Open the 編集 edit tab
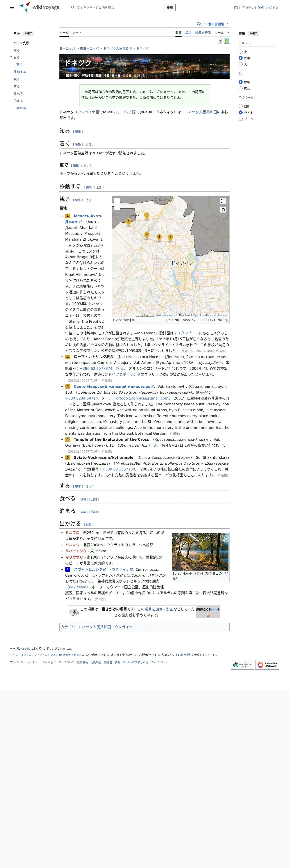This screenshot has width=289, height=868. coord(188,33)
